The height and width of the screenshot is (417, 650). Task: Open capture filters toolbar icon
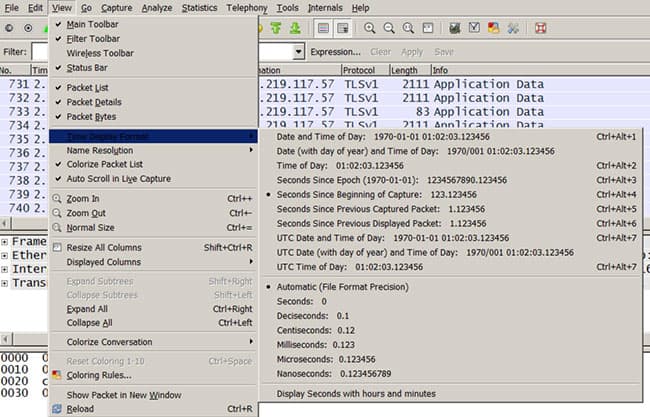tap(455, 28)
